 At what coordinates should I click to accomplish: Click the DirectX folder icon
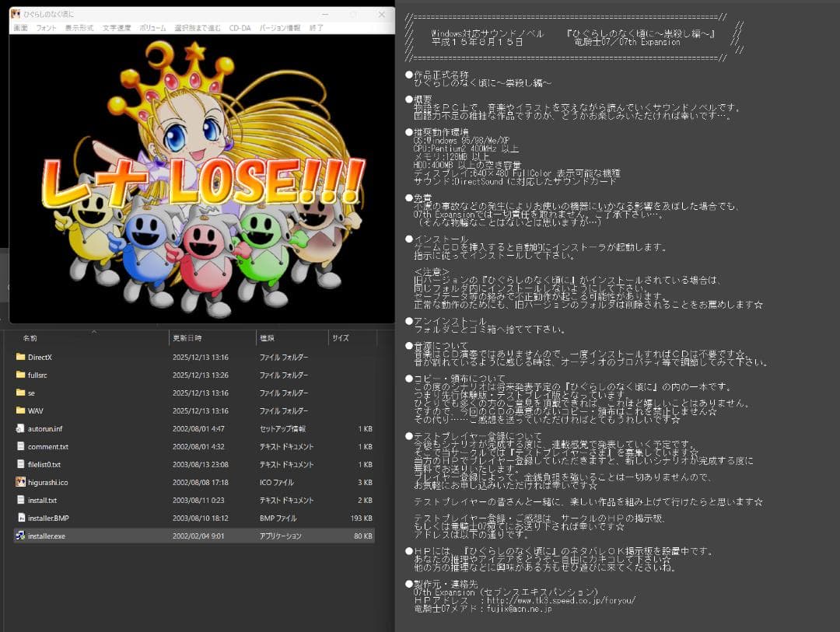click(x=21, y=357)
